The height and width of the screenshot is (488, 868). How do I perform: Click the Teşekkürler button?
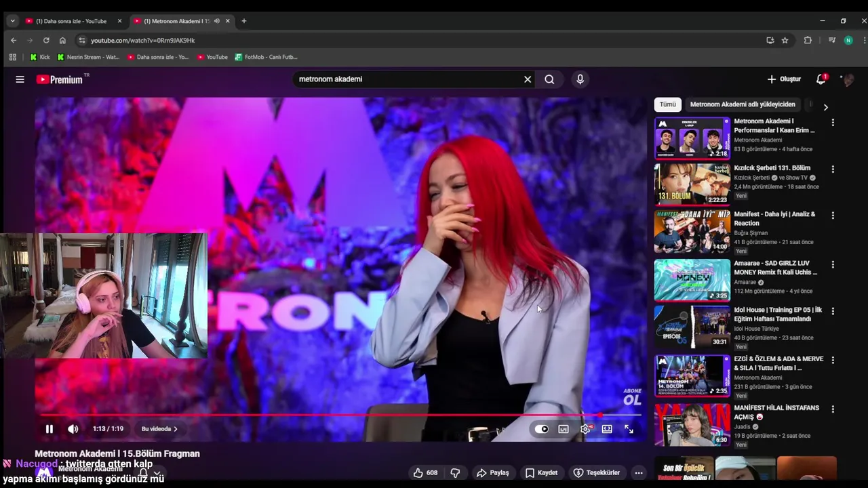[x=597, y=472]
